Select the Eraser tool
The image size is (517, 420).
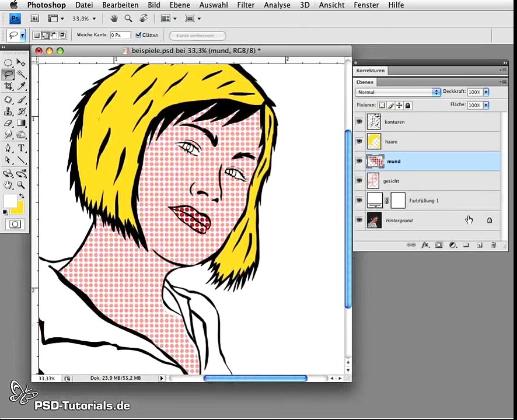(8, 123)
